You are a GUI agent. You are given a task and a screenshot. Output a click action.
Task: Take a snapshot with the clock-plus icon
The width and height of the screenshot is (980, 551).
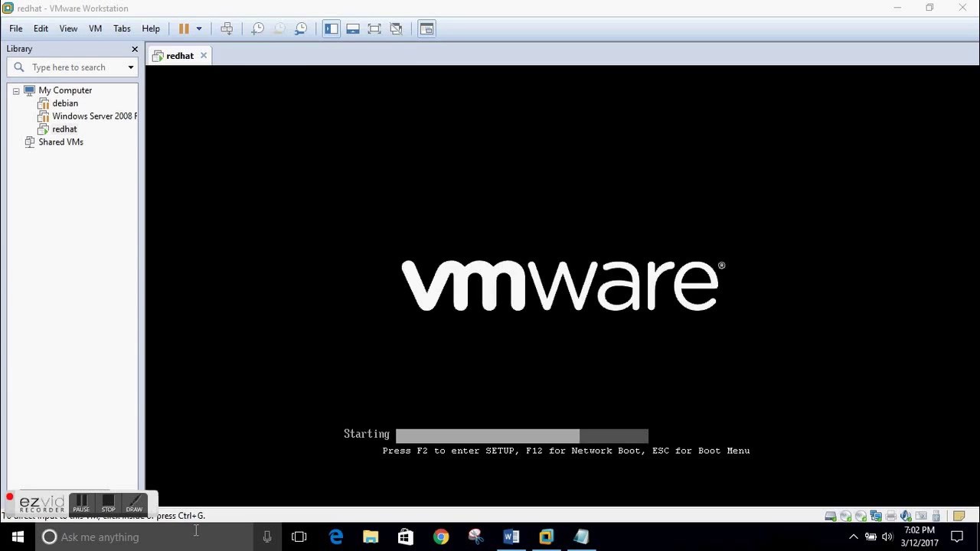pyautogui.click(x=258, y=28)
